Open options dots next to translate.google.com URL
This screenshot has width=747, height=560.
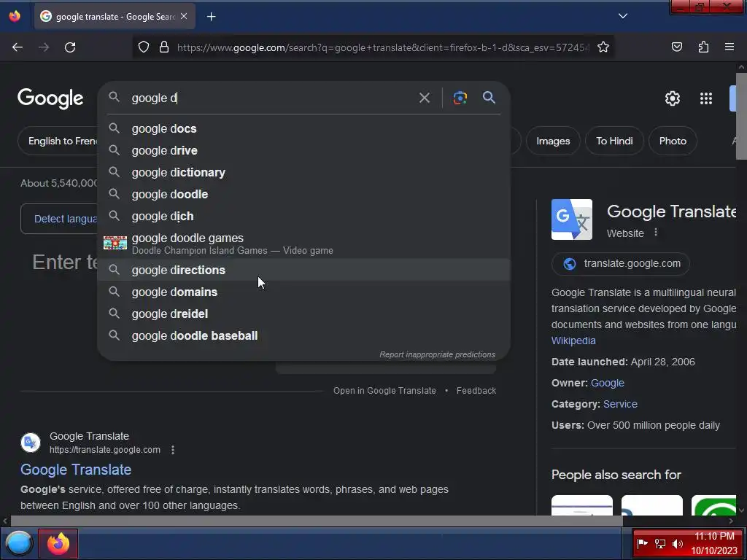(x=173, y=450)
